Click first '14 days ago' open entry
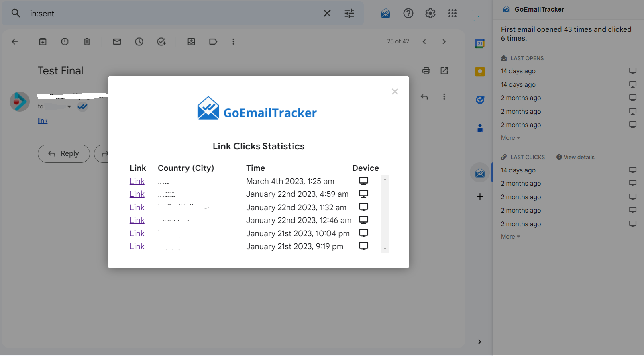Viewport: 644px width, 356px height. tap(518, 71)
